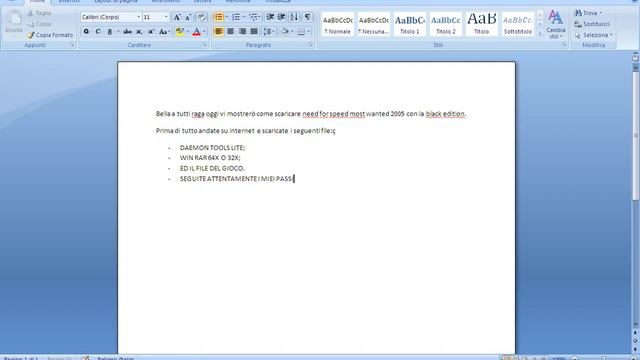This screenshot has height=360, width=640.
Task: Apply the Sottotitolo style
Action: coord(517,24)
